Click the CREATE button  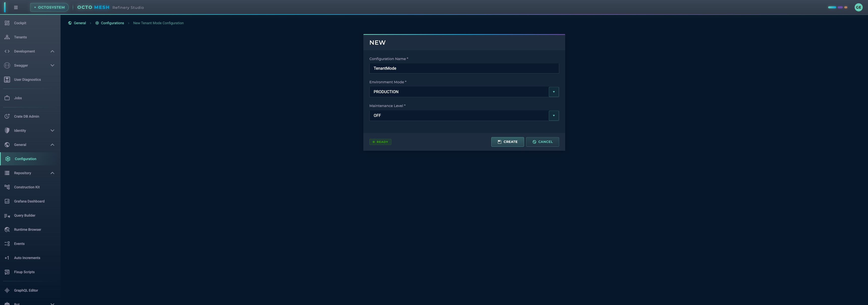[x=507, y=142]
